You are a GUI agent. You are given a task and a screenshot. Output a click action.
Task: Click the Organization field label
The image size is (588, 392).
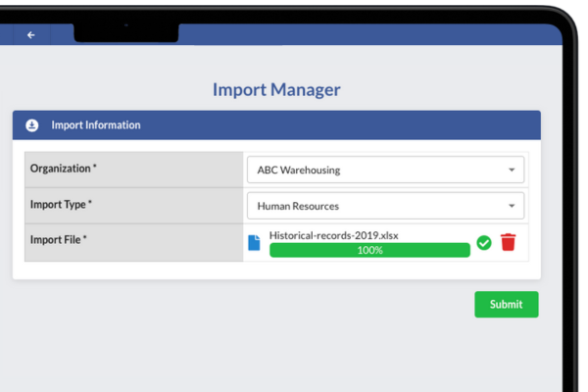tap(64, 169)
